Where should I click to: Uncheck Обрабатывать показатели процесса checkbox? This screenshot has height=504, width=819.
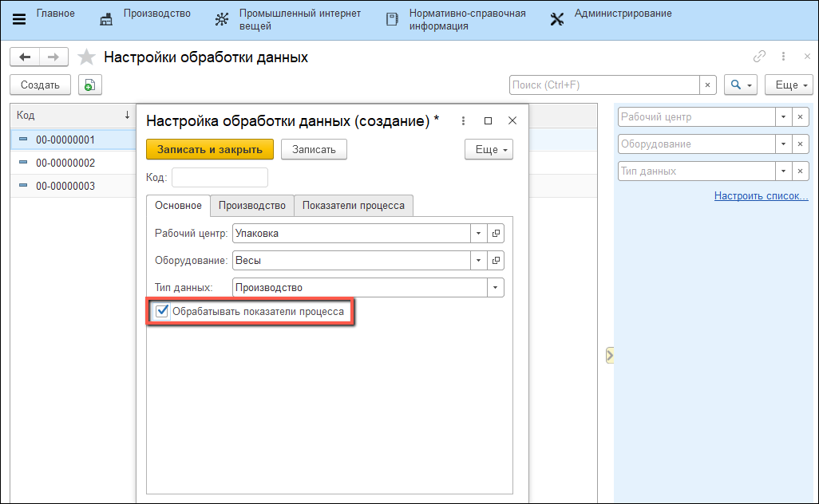[x=162, y=312]
